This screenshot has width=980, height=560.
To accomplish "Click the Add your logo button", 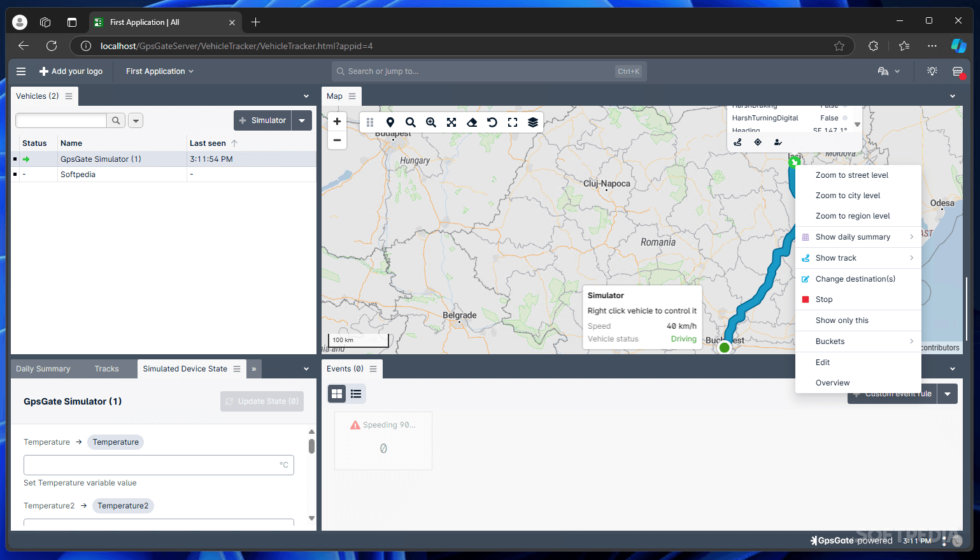I will click(71, 71).
